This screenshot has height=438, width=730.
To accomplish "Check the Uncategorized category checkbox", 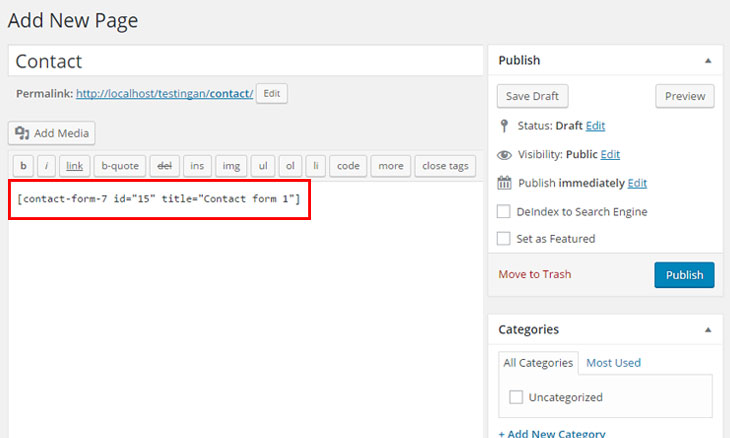I will click(516, 397).
